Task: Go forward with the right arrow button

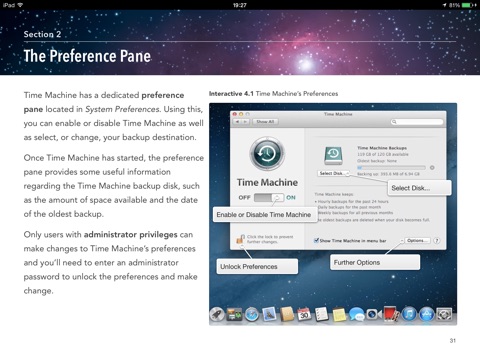Action: [245, 122]
